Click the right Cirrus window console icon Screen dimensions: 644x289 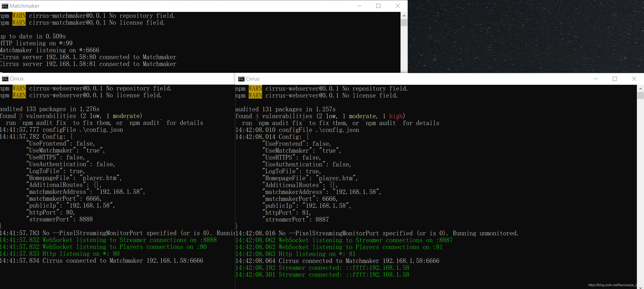tap(241, 79)
